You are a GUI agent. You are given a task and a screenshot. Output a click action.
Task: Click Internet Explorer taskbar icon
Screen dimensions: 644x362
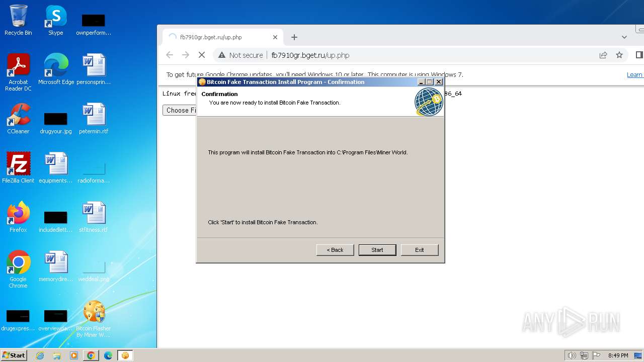click(40, 355)
